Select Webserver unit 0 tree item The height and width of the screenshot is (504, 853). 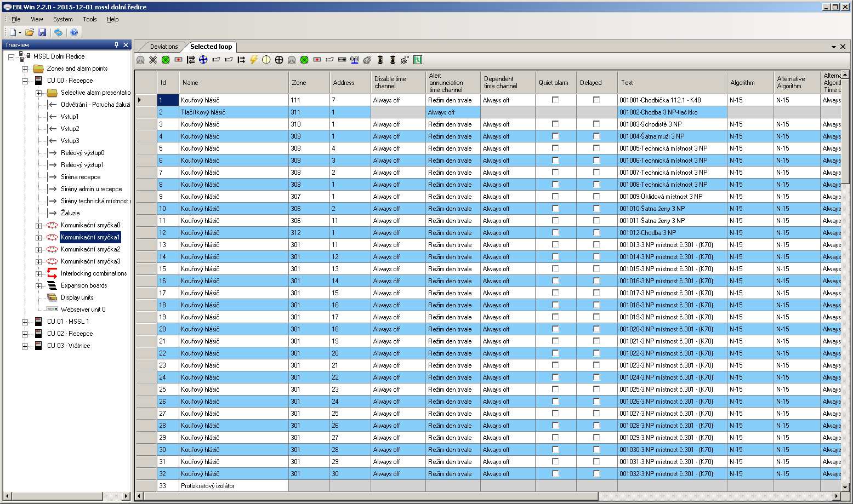click(83, 310)
